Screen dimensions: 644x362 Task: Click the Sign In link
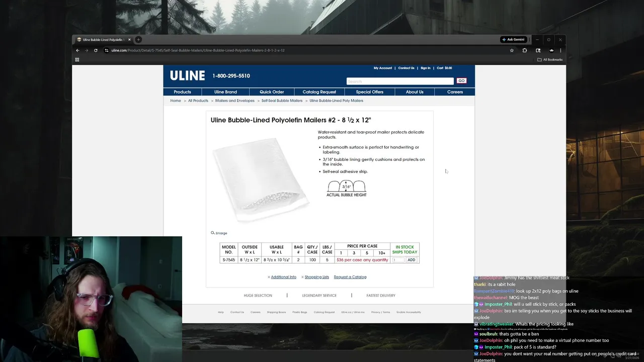[x=426, y=68]
